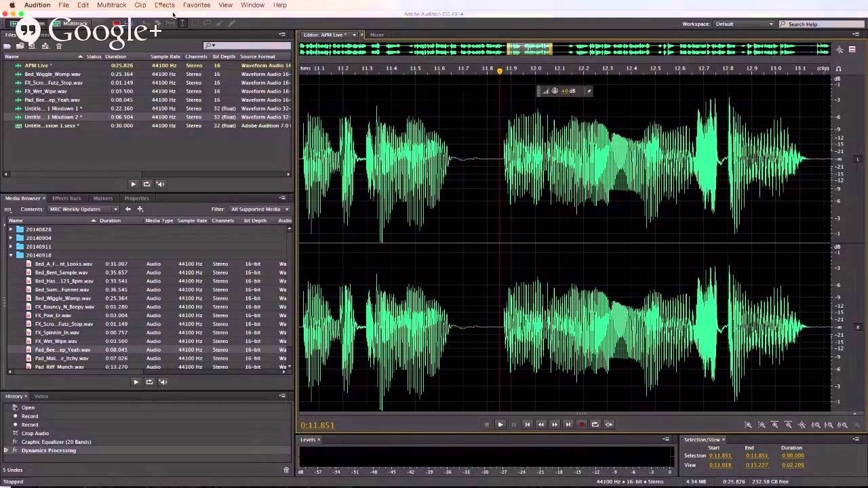Rewind using transport control
The height and width of the screenshot is (488, 868).
coord(541,424)
